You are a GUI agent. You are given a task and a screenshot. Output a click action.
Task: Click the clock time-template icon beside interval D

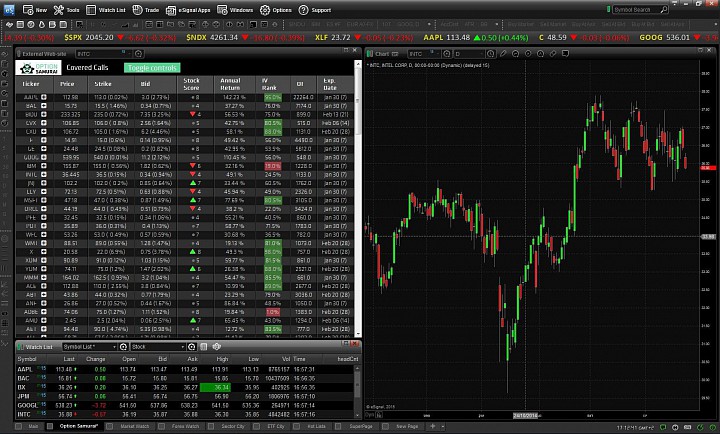click(x=490, y=54)
